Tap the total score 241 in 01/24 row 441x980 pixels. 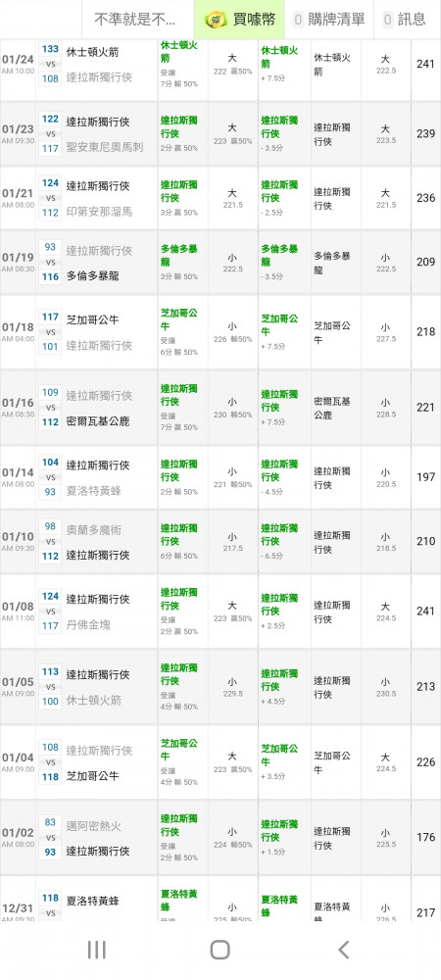(x=425, y=64)
